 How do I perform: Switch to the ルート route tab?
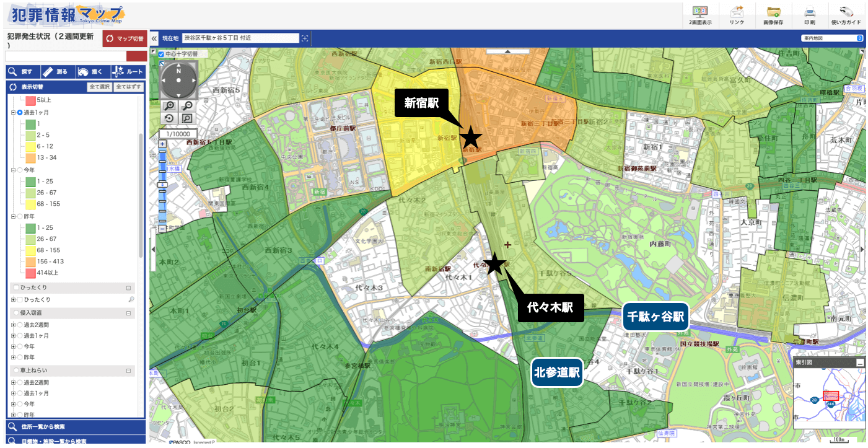click(x=128, y=72)
